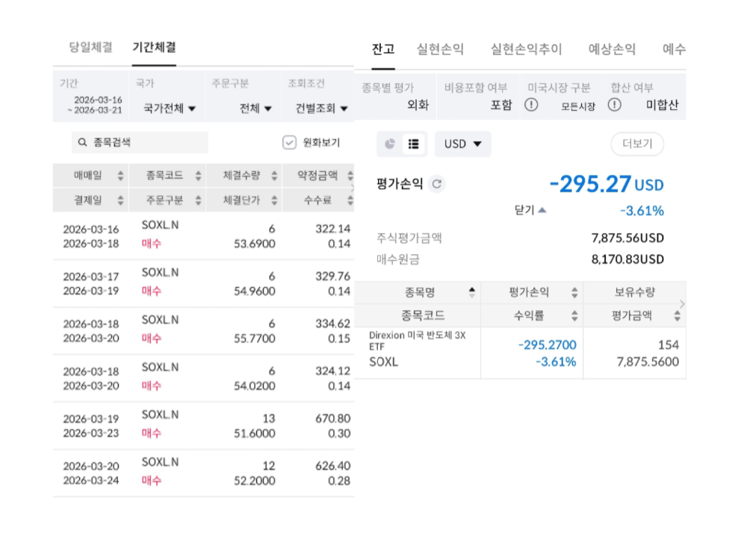
Task: Click the 8,170.83USD 매수원금 value
Action: [628, 259]
